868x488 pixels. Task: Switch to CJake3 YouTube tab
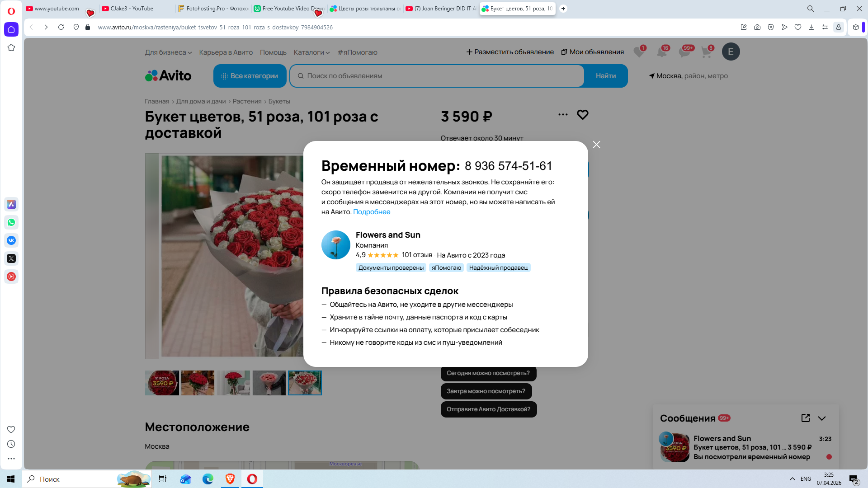tap(132, 9)
